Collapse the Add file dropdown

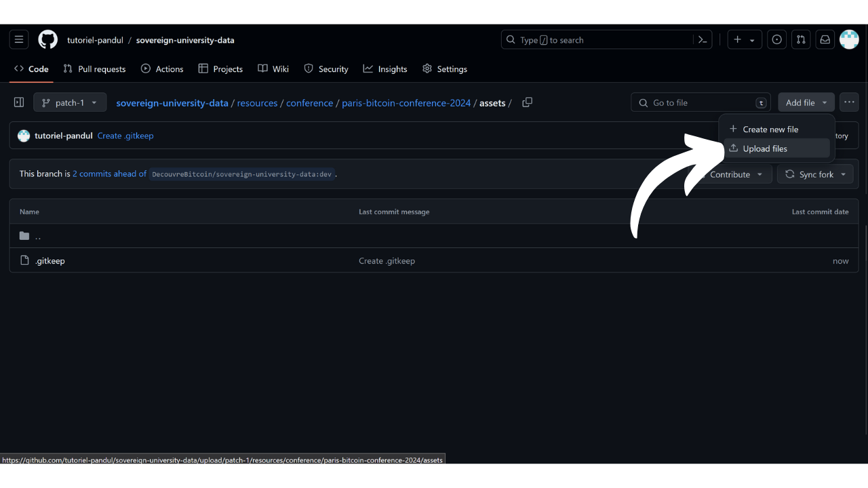click(x=806, y=102)
